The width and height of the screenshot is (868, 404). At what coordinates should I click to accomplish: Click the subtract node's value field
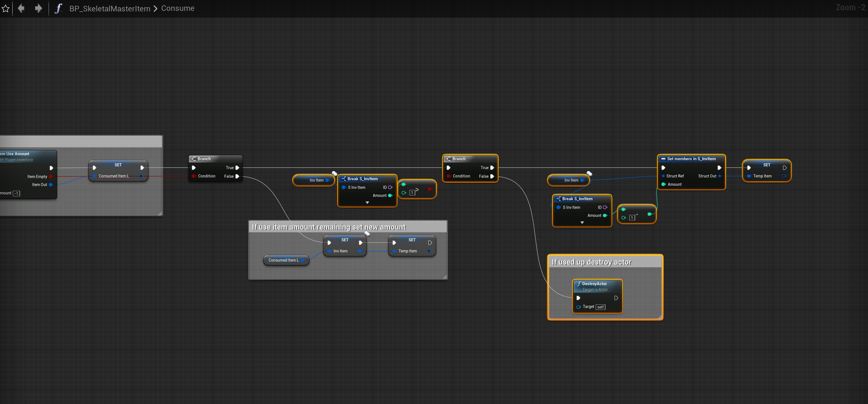point(632,218)
